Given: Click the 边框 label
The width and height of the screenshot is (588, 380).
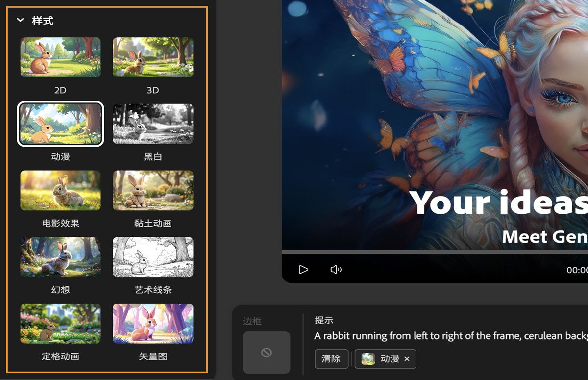Looking at the screenshot, I should click(x=252, y=321).
